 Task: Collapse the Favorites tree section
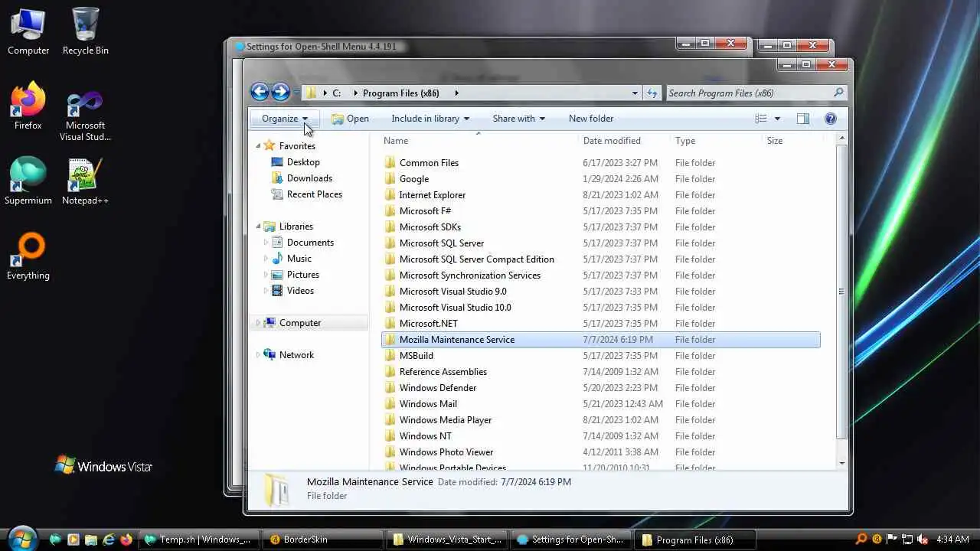(258, 145)
